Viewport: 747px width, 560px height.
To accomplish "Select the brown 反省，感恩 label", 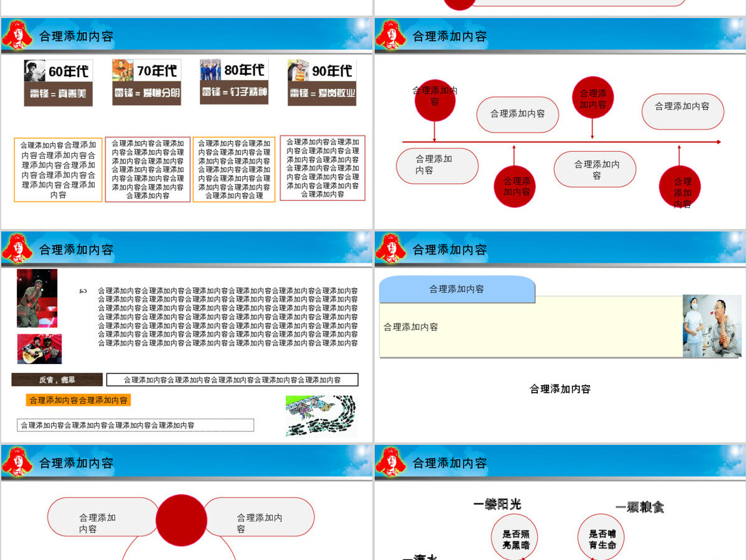I will tap(57, 380).
